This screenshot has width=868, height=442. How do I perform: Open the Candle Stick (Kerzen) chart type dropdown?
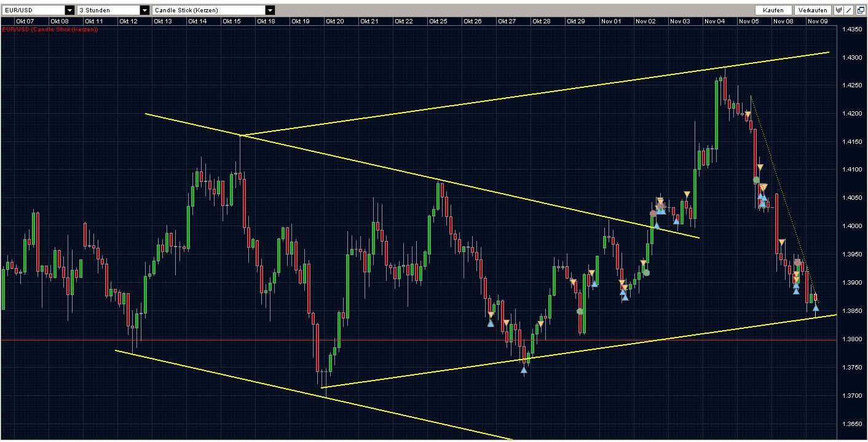(x=269, y=9)
